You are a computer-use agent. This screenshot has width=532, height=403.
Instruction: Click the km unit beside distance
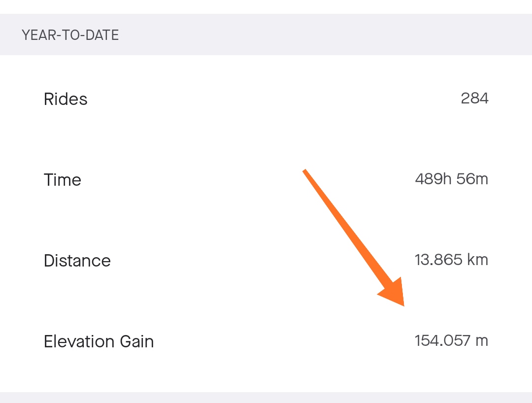(477, 260)
